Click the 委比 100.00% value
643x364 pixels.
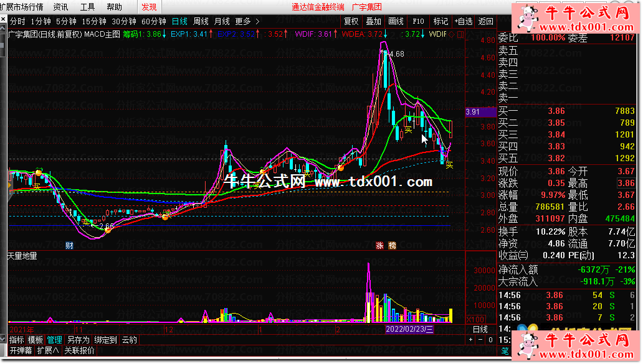[x=548, y=38]
